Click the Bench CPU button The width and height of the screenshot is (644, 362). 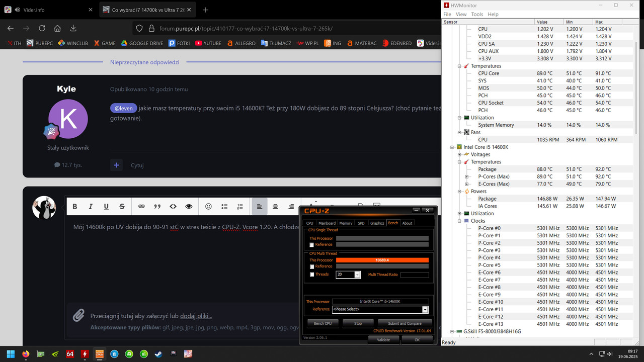(323, 323)
